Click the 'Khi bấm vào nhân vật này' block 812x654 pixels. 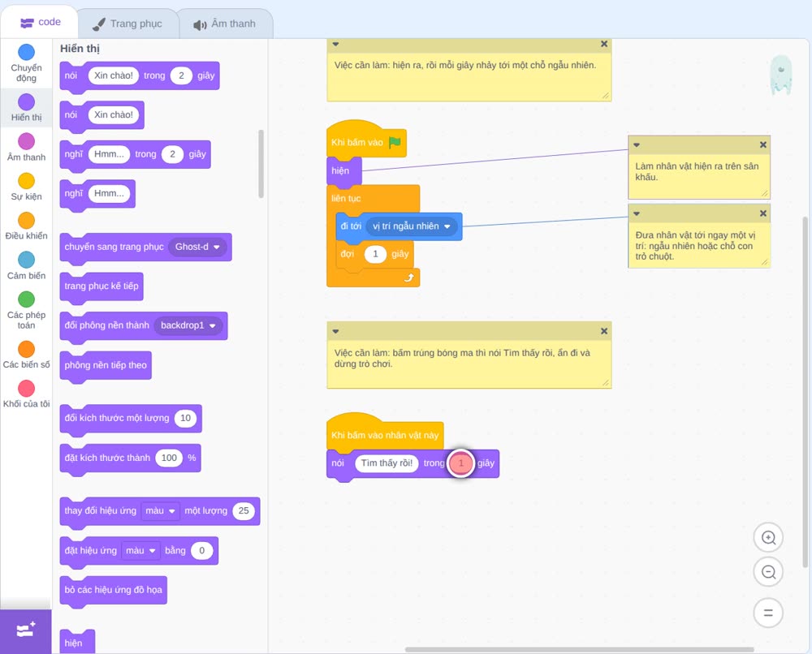385,433
